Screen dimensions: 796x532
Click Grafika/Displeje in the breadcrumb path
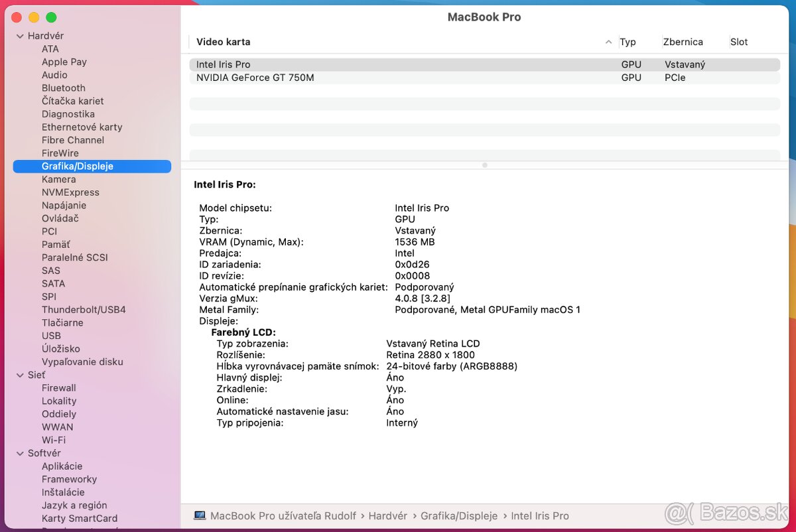[x=459, y=515]
